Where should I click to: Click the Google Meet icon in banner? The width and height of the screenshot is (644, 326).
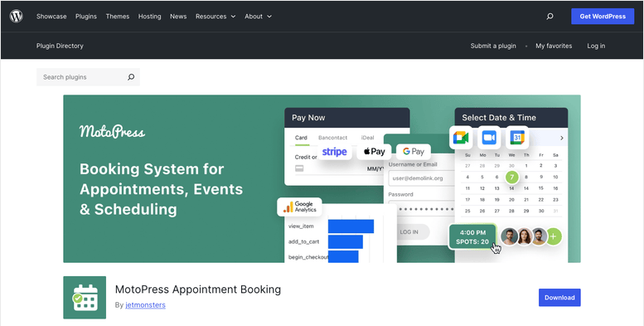460,138
